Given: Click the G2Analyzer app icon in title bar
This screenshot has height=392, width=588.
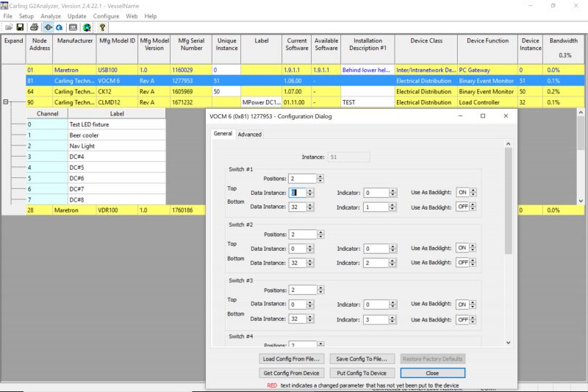Looking at the screenshot, I should tap(4, 6).
